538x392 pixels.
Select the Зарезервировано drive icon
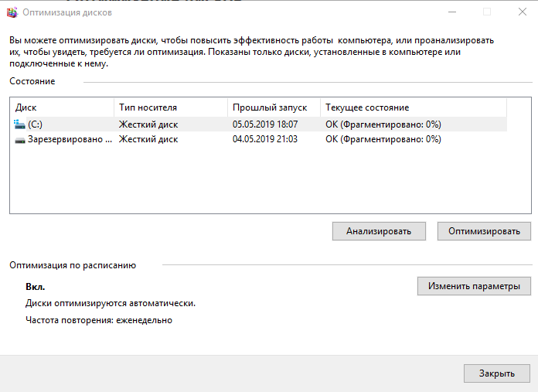[20, 140]
